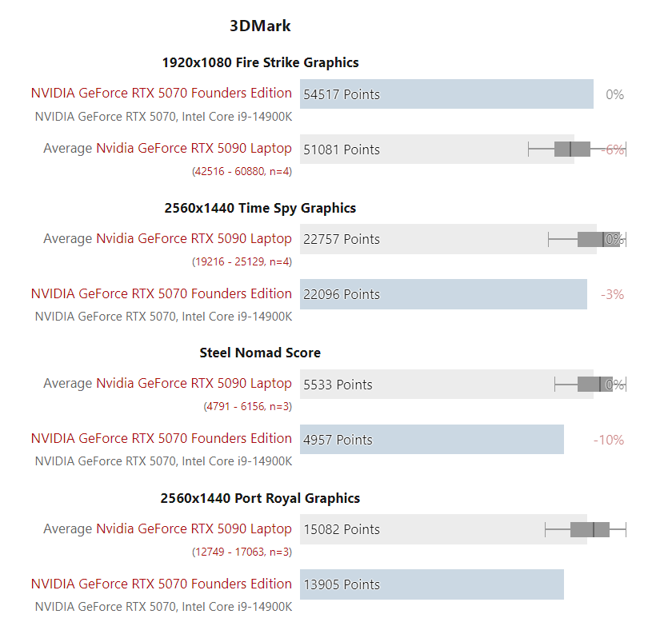The image size is (672, 638).
Task: Select the 5533 Points value label
Action: coord(338,385)
